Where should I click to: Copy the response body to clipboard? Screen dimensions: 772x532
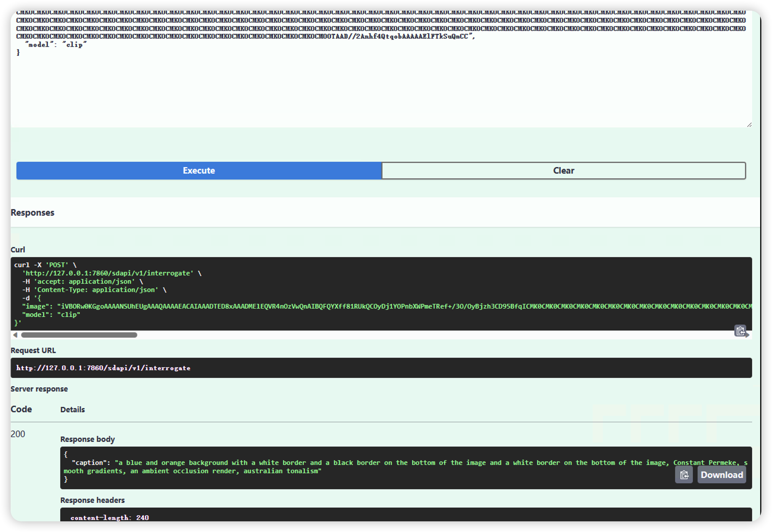[x=684, y=475]
